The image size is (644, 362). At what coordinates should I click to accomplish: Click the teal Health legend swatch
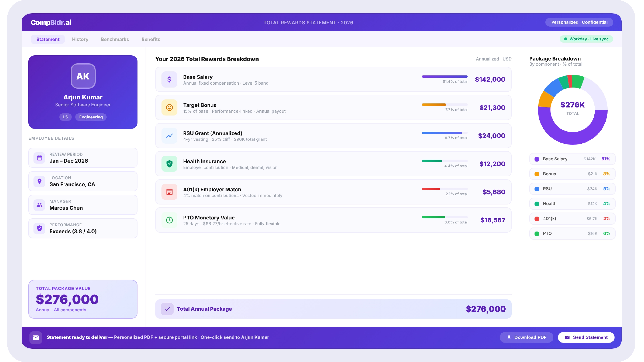point(536,204)
